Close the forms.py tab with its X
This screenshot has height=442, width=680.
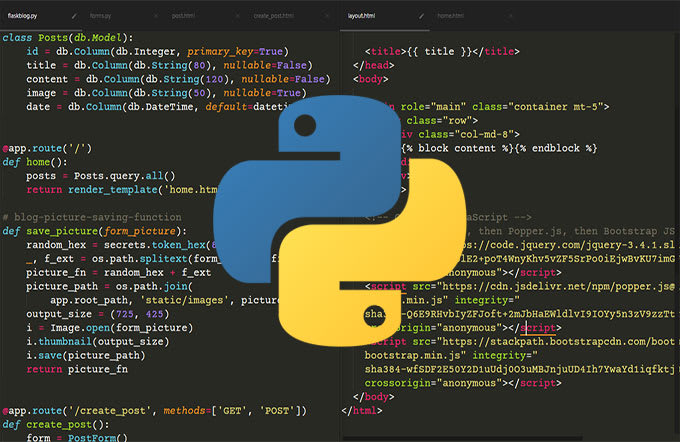156,16
